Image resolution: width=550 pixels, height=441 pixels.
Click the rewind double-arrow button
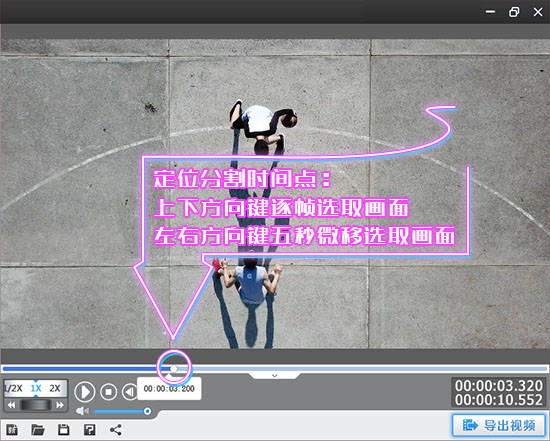pos(12,405)
